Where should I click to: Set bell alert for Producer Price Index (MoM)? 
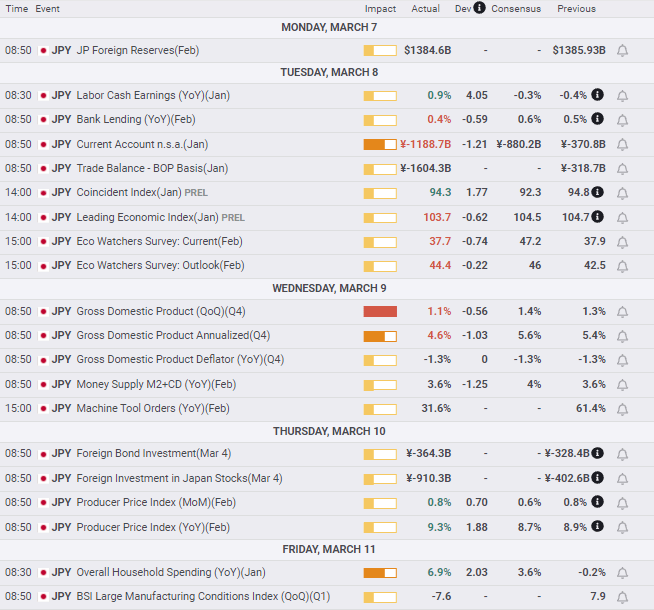click(x=622, y=503)
